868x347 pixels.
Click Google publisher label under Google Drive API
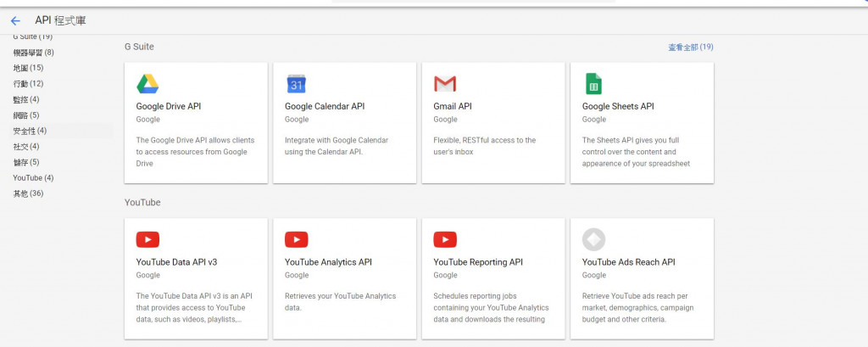pyautogui.click(x=147, y=119)
